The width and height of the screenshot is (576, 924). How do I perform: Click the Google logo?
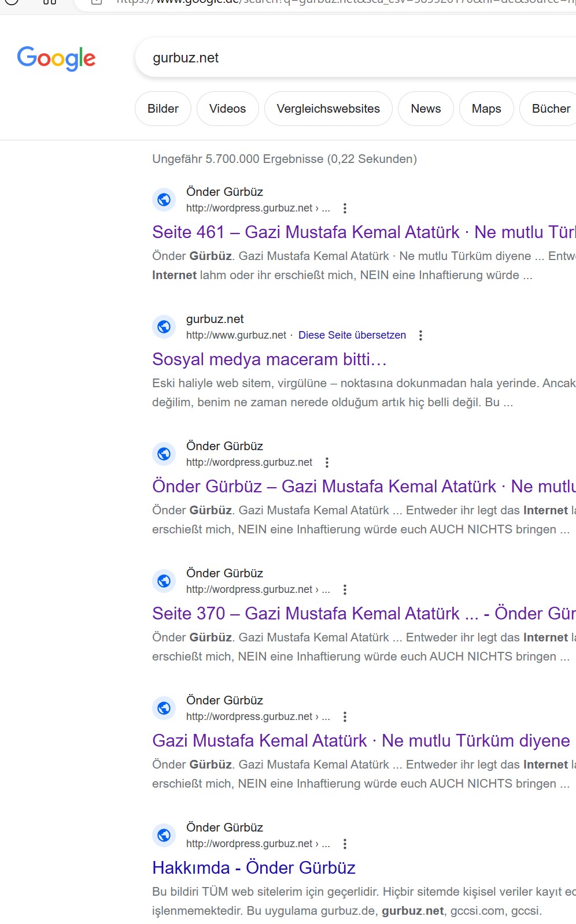coord(56,58)
